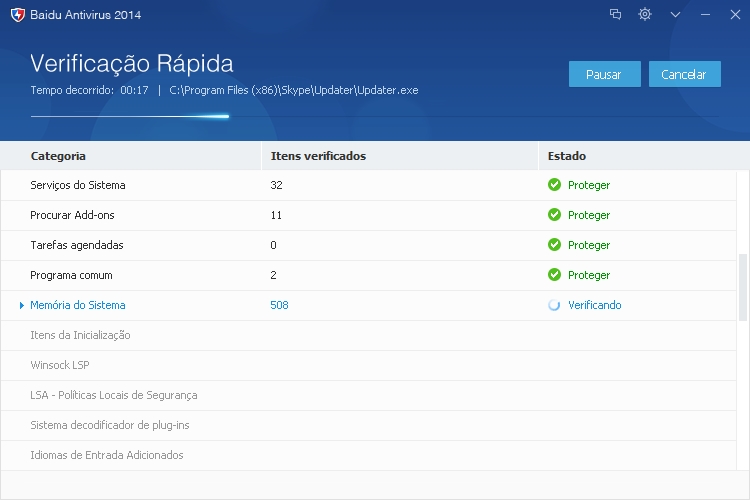Click the Itens da Inicialização row
The width and height of the screenshot is (750, 500).
pyautogui.click(x=368, y=335)
